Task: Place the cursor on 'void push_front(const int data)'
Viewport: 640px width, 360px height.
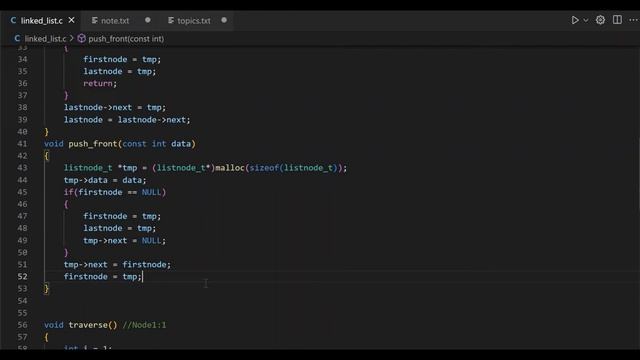Action: click(x=120, y=144)
